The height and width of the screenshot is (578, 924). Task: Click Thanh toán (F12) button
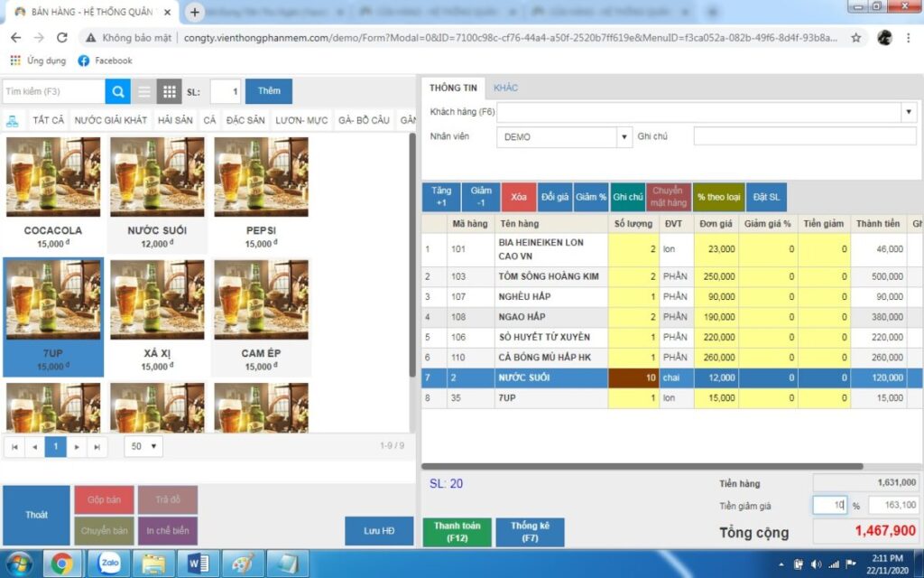(x=457, y=531)
